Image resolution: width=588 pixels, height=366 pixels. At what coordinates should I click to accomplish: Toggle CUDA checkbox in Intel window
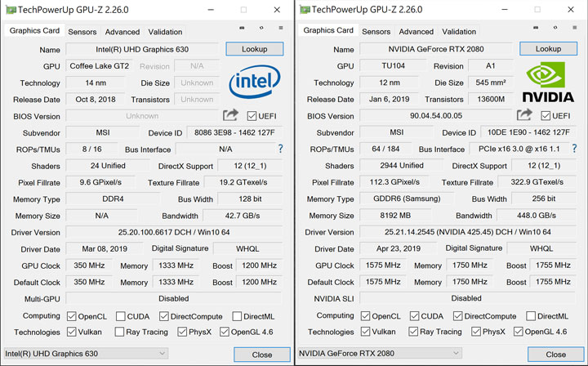pyautogui.click(x=120, y=316)
